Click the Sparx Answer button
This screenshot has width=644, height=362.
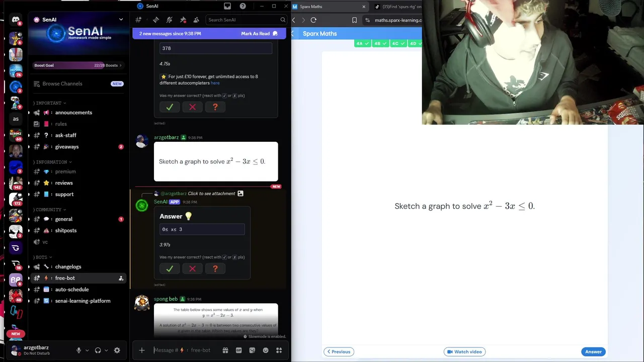click(593, 352)
